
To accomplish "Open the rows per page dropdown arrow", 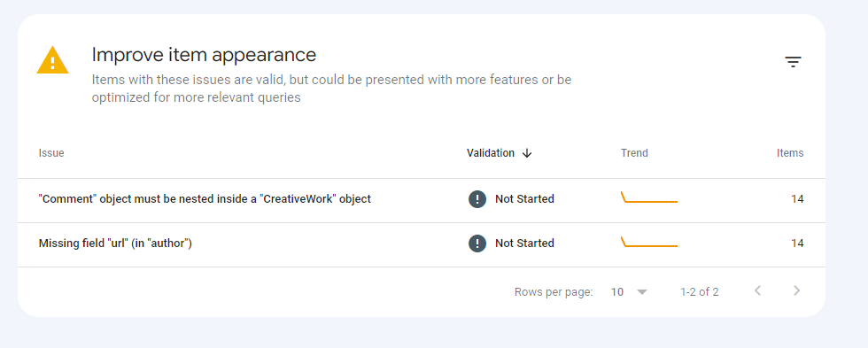I will pyautogui.click(x=642, y=292).
